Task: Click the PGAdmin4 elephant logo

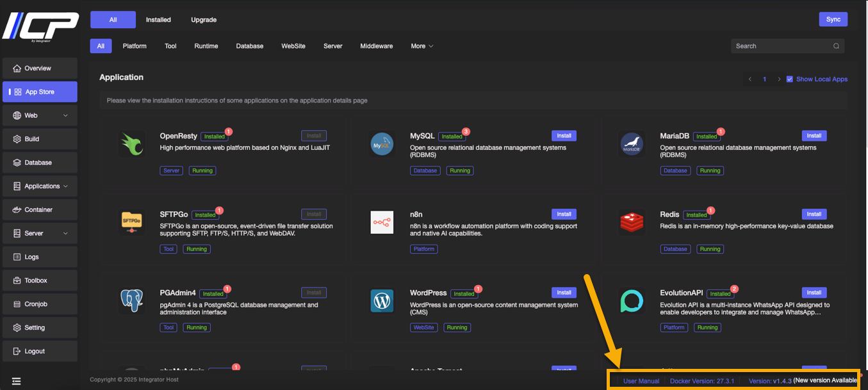Action: tap(131, 300)
